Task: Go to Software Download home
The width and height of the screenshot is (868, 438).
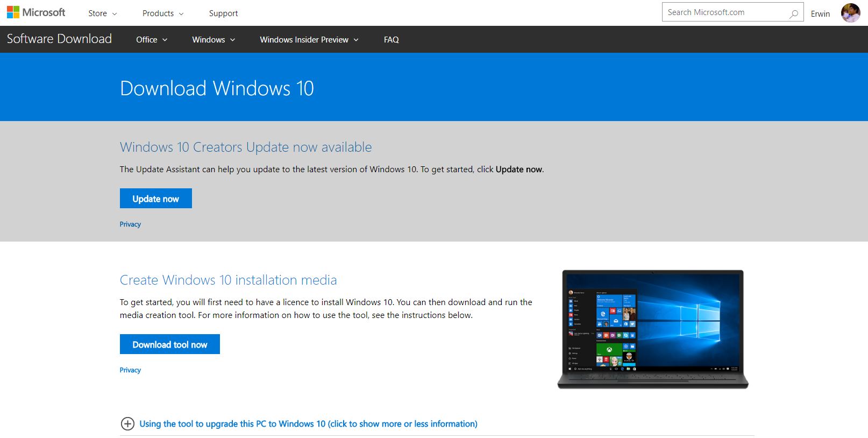Action: (x=59, y=39)
